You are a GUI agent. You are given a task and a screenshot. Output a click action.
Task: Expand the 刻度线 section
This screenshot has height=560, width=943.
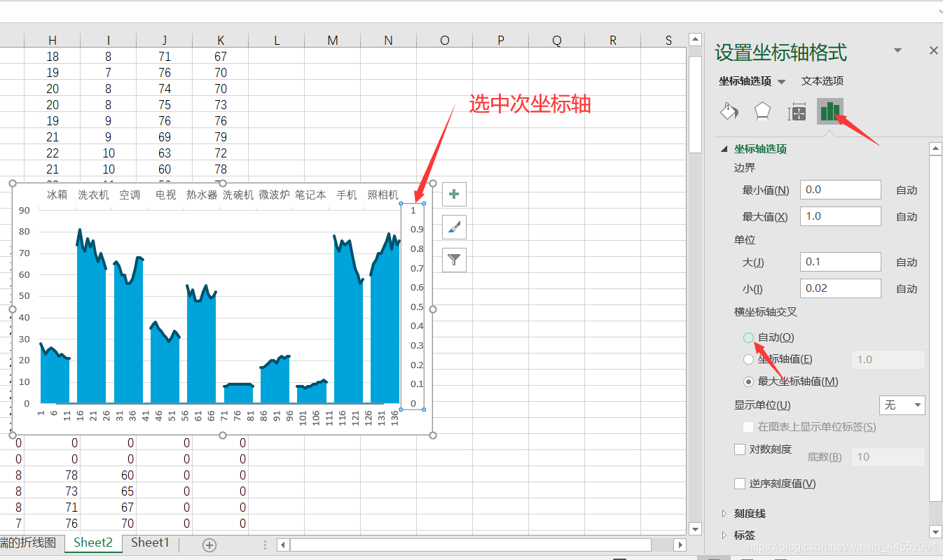[724, 514]
